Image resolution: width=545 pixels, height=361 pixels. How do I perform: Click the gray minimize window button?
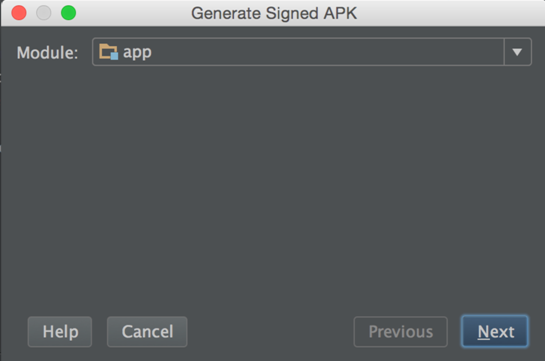click(x=44, y=13)
